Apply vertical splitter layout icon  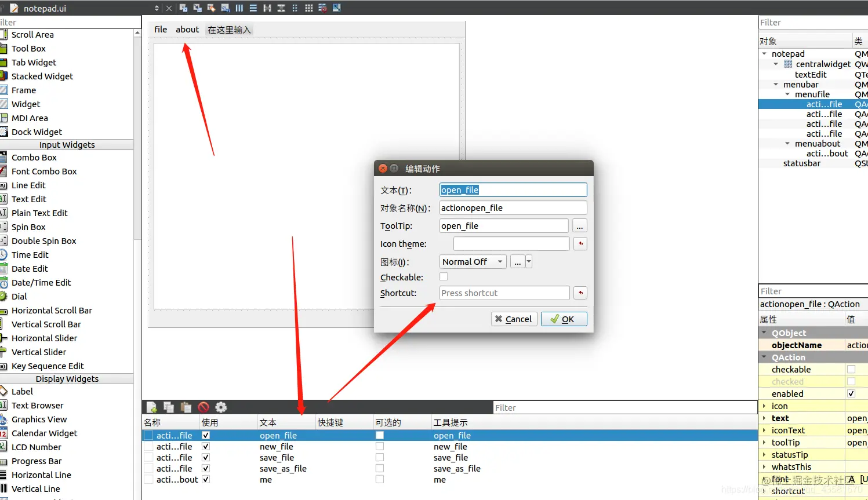[x=281, y=8]
